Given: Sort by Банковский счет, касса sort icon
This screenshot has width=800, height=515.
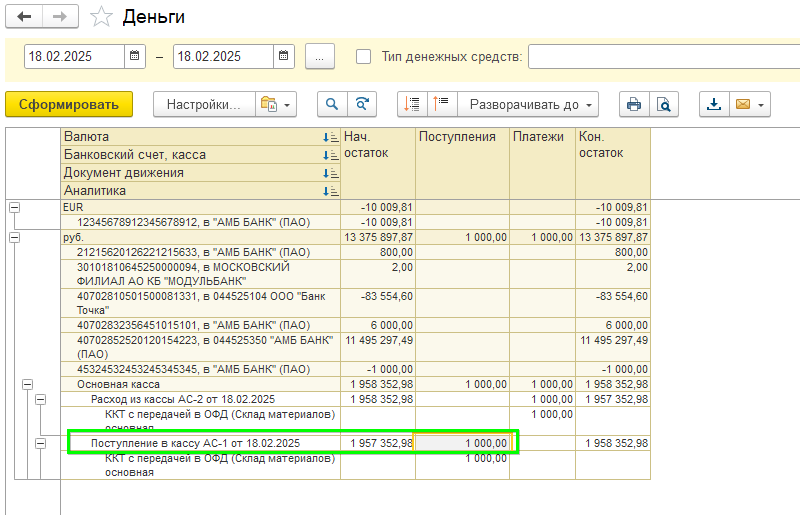Looking at the screenshot, I should (331, 155).
